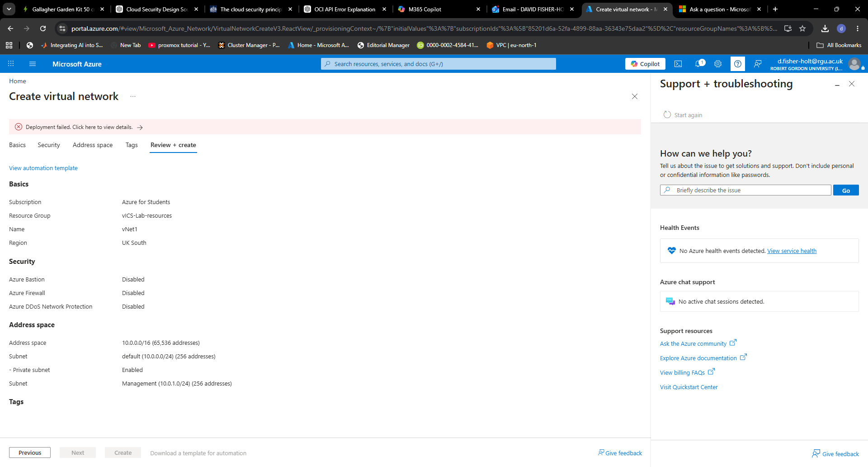
Task: Select the vNet1 name value
Action: (130, 229)
